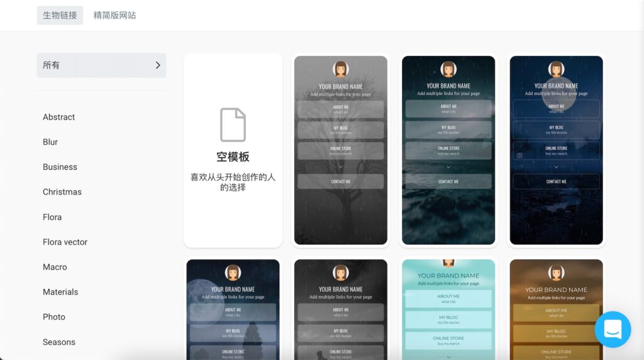Expand the 所有 category chevron arrow
This screenshot has height=360, width=644.
coord(158,65)
